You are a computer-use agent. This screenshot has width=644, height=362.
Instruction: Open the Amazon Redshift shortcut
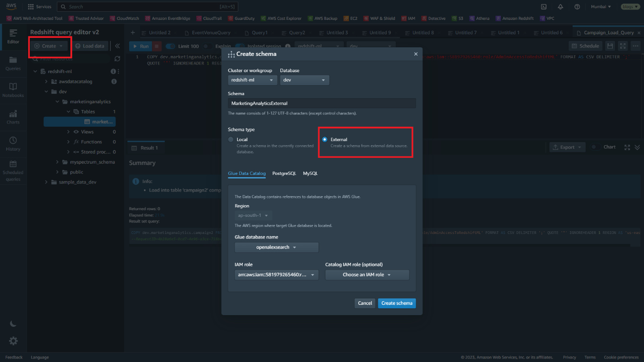pyautogui.click(x=514, y=18)
